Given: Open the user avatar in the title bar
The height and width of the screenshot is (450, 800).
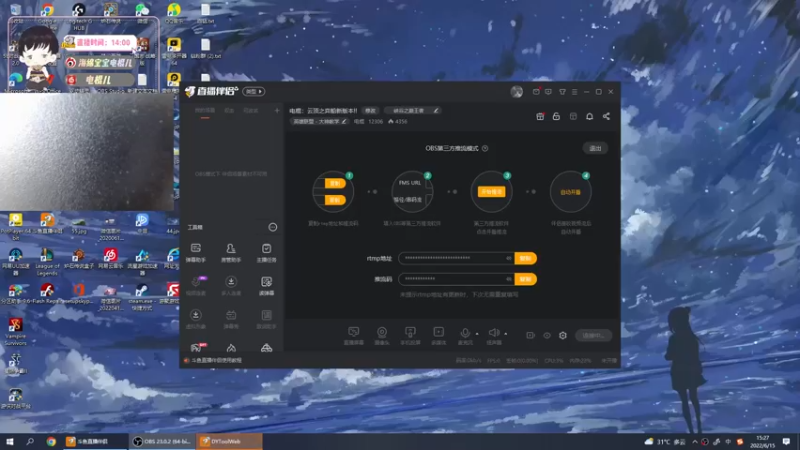Looking at the screenshot, I should click(516, 92).
